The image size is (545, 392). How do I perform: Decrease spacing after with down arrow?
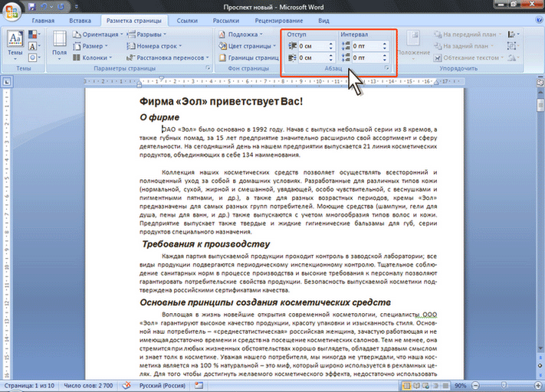(385, 60)
